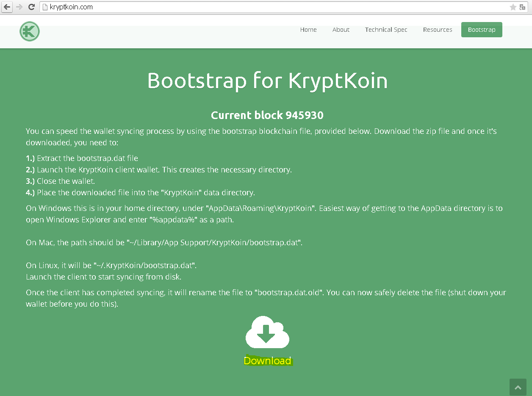Click the translate icon in address bar
This screenshot has width=532, height=396.
pos(523,7)
